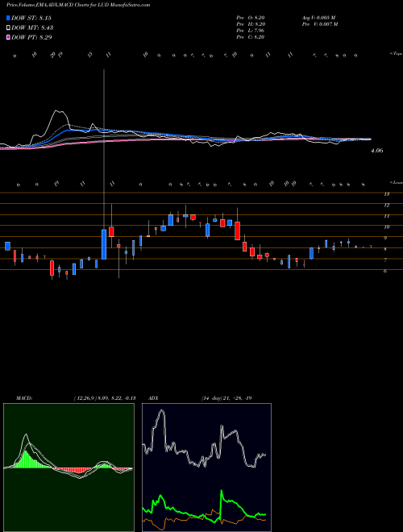Click the price axis label 9
Screen dimensions: 403x532
[x=385, y=238]
